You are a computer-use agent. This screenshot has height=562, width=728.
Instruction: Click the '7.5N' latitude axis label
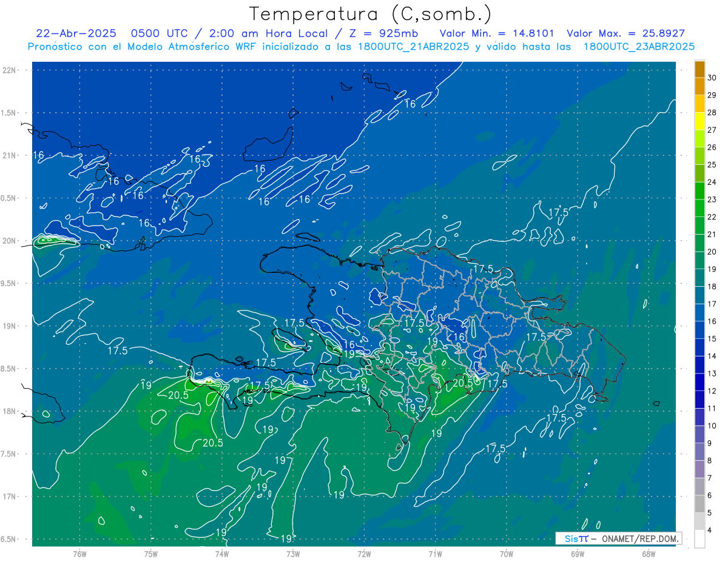coord(9,454)
